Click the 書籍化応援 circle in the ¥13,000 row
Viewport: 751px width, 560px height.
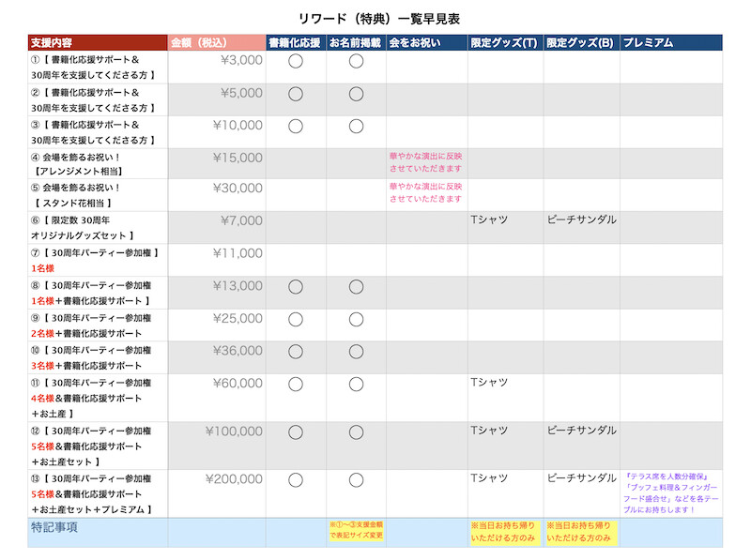pos(296,287)
